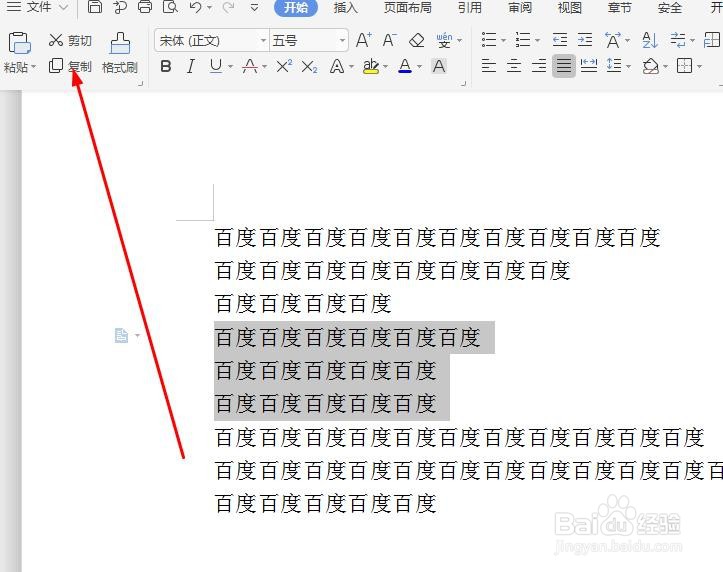Click the 粘贴 paste clipboard icon
This screenshot has height=572, width=723.
[19, 43]
